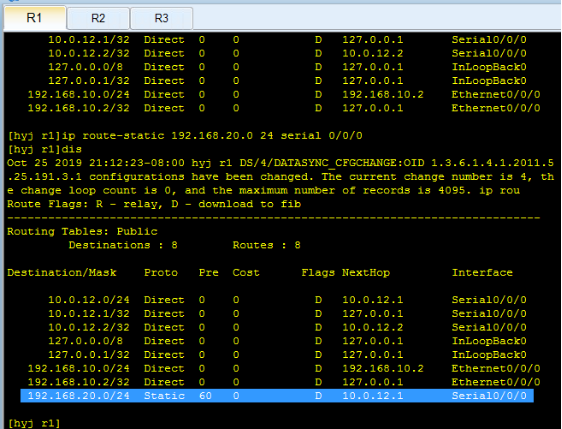Click the 'configurations have been changed' log line
Image resolution: width=562 pixels, height=429 pixels.
(x=280, y=177)
